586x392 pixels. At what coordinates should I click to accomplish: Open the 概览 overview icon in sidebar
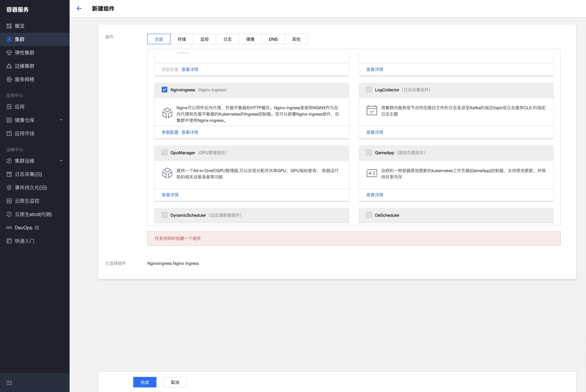coord(9,26)
